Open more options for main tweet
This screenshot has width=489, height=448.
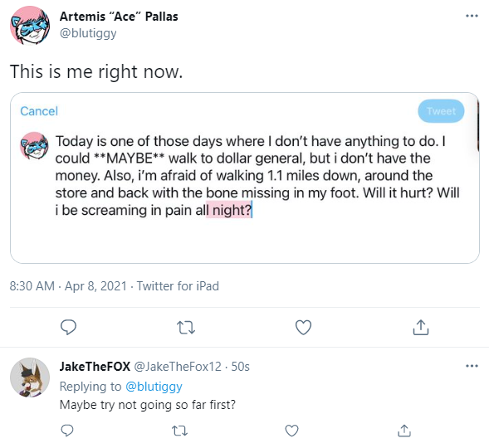[x=472, y=16]
